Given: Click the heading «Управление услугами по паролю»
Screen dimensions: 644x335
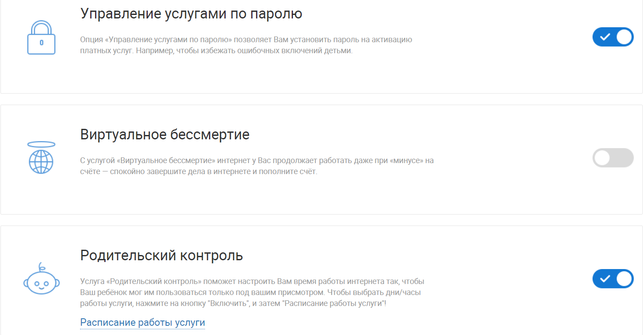Looking at the screenshot, I should 191,14.
